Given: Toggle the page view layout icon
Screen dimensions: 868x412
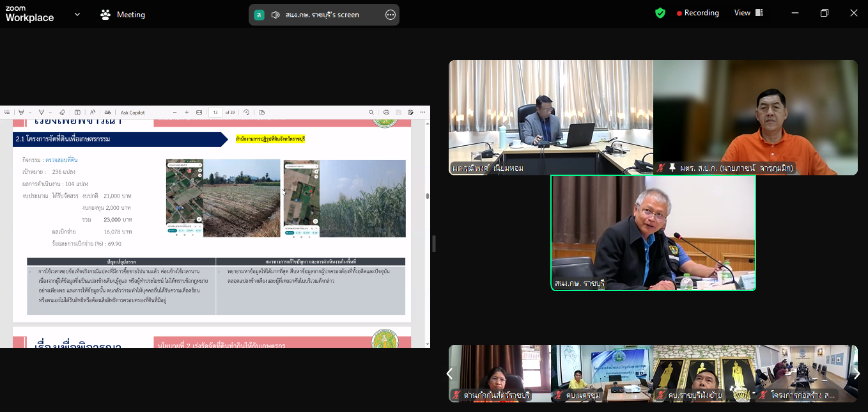Looking at the screenshot, I should click(262, 113).
